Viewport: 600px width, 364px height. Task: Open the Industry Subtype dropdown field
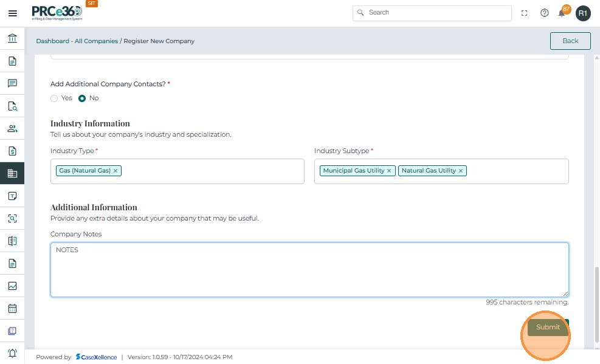[x=517, y=171]
